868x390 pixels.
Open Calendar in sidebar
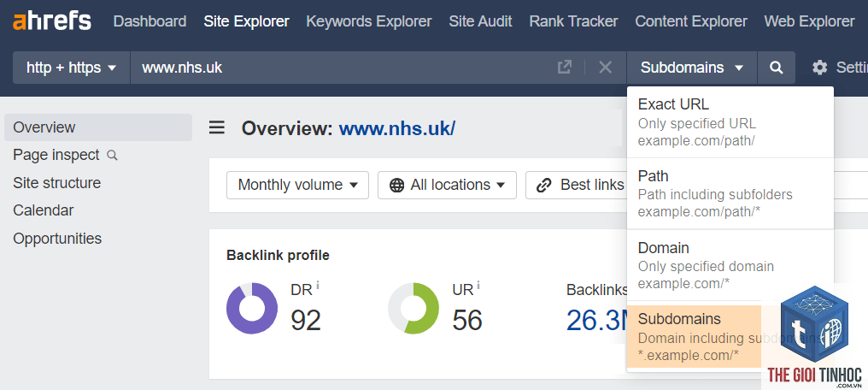click(x=44, y=210)
